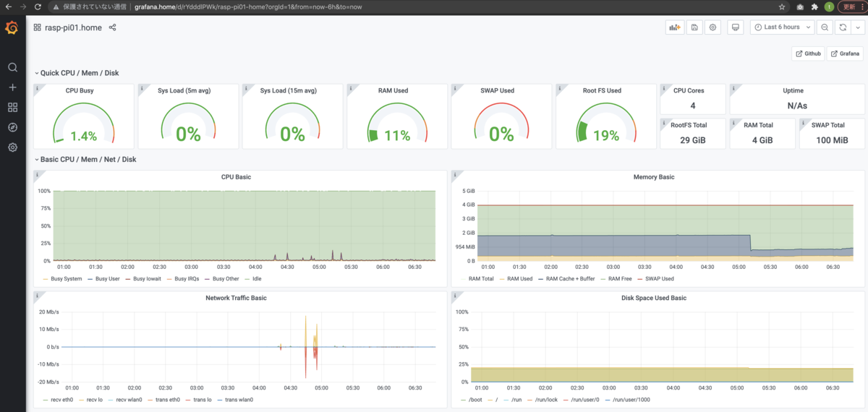Open the Disk Space Used Basic title menu

click(x=654, y=298)
